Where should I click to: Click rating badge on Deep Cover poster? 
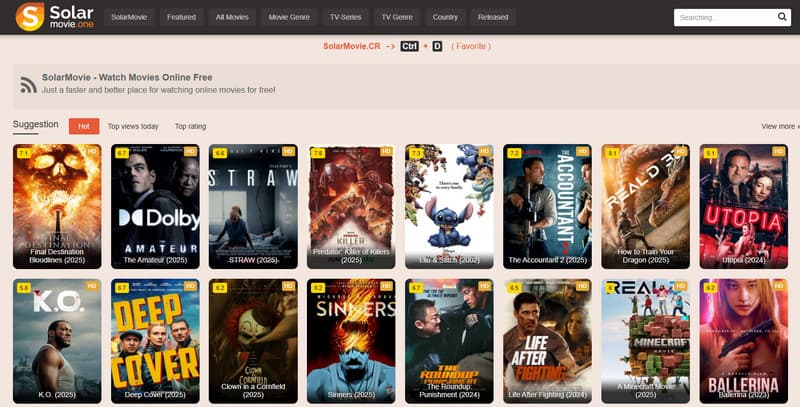121,288
